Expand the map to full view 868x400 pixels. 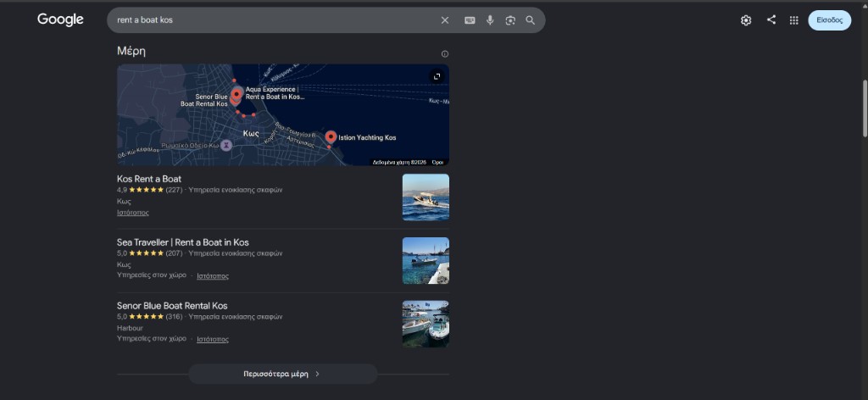[x=437, y=76]
